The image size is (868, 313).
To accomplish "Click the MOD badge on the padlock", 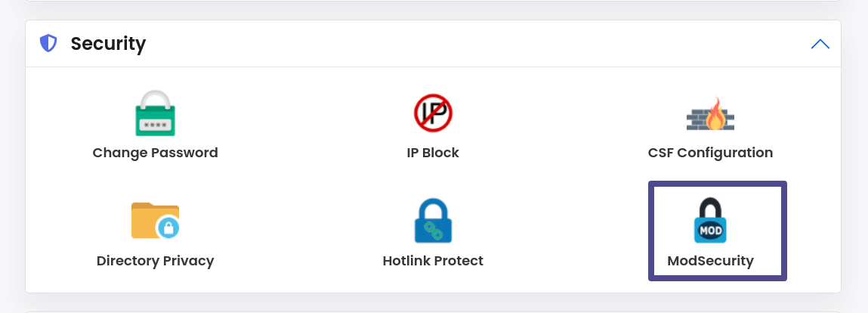I will (x=710, y=230).
